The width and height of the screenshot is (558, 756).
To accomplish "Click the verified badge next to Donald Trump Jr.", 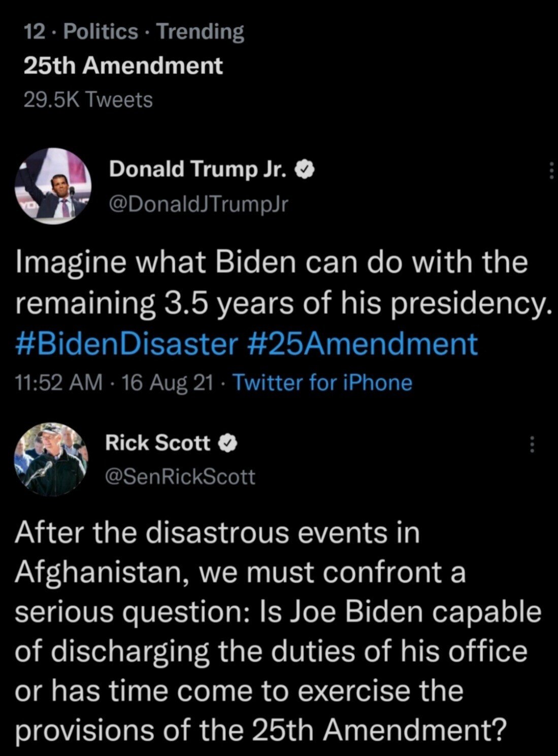I will [305, 169].
